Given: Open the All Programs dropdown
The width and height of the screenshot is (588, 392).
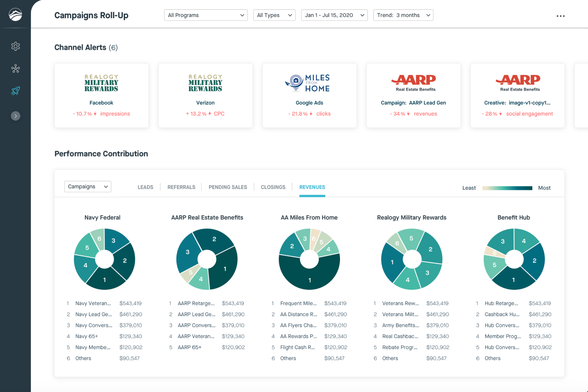Looking at the screenshot, I should point(206,15).
